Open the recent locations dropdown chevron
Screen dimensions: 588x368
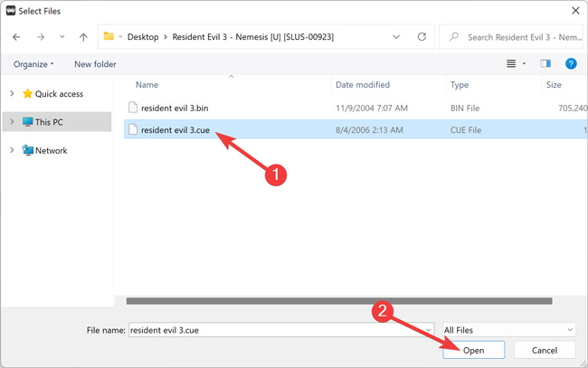(x=62, y=37)
